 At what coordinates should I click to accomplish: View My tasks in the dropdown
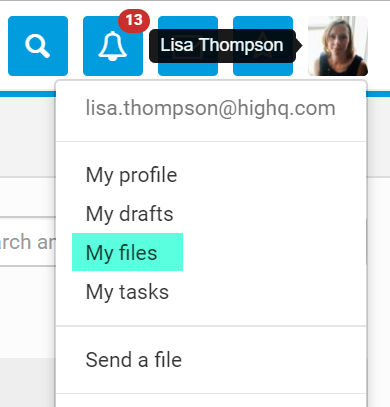click(127, 292)
